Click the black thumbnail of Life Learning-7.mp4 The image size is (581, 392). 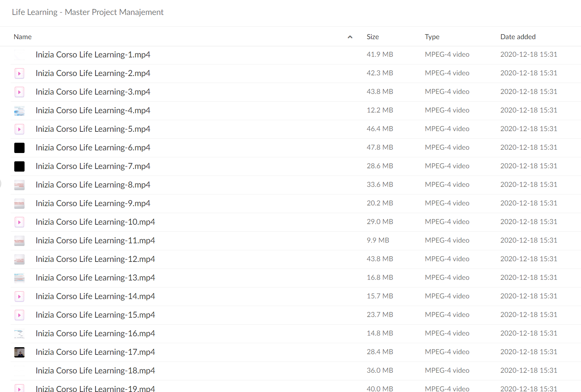19,166
